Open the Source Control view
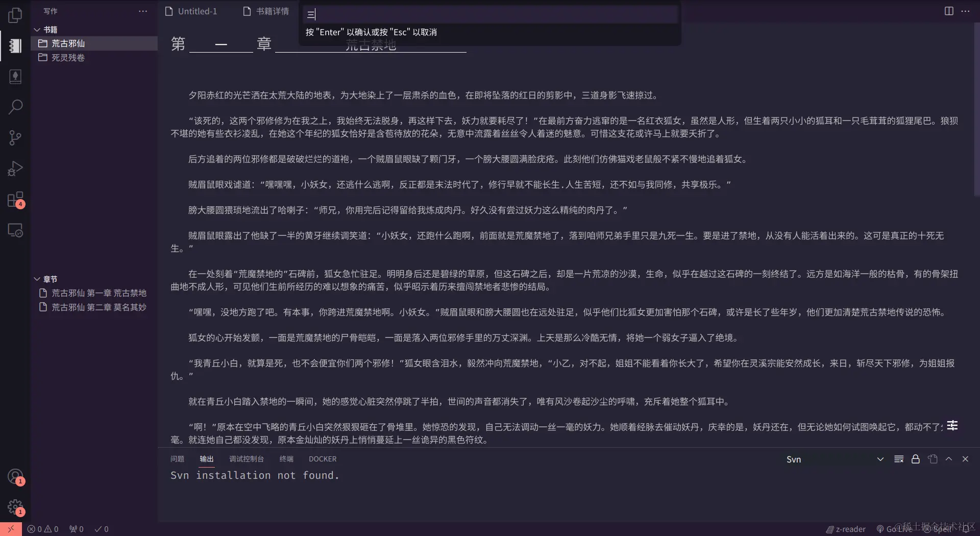Viewport: 980px width, 536px height. [15, 138]
